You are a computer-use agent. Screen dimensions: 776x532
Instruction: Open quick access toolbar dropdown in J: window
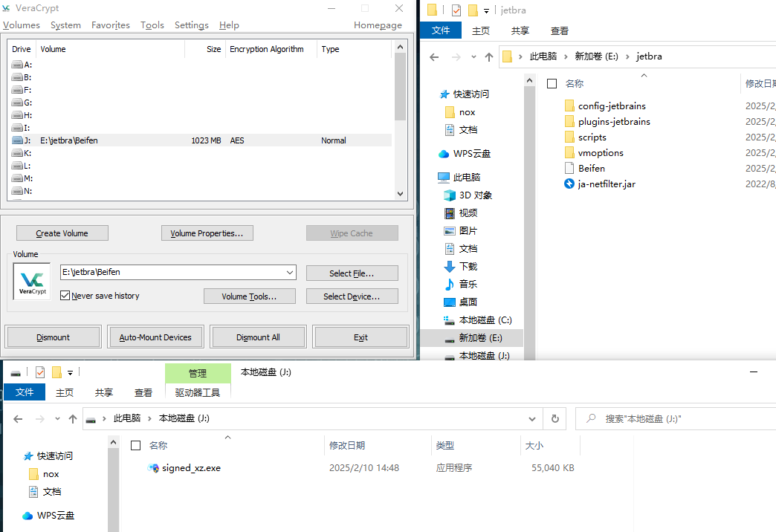[71, 373]
